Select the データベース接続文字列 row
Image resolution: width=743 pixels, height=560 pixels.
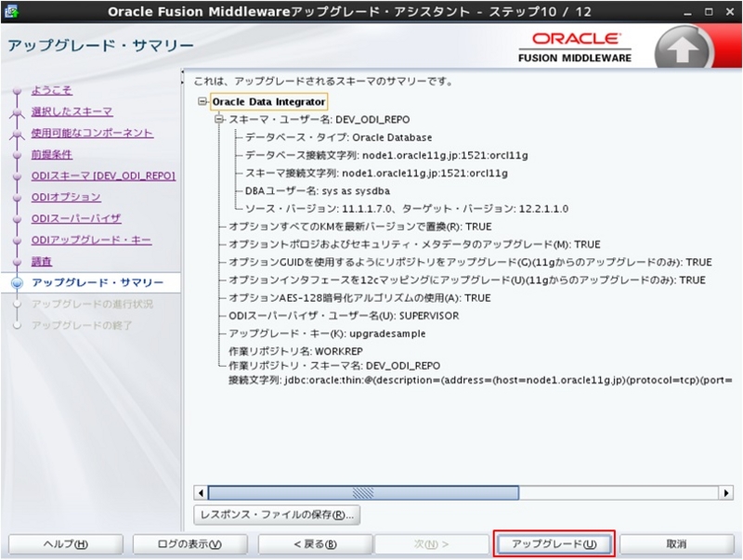click(x=386, y=155)
